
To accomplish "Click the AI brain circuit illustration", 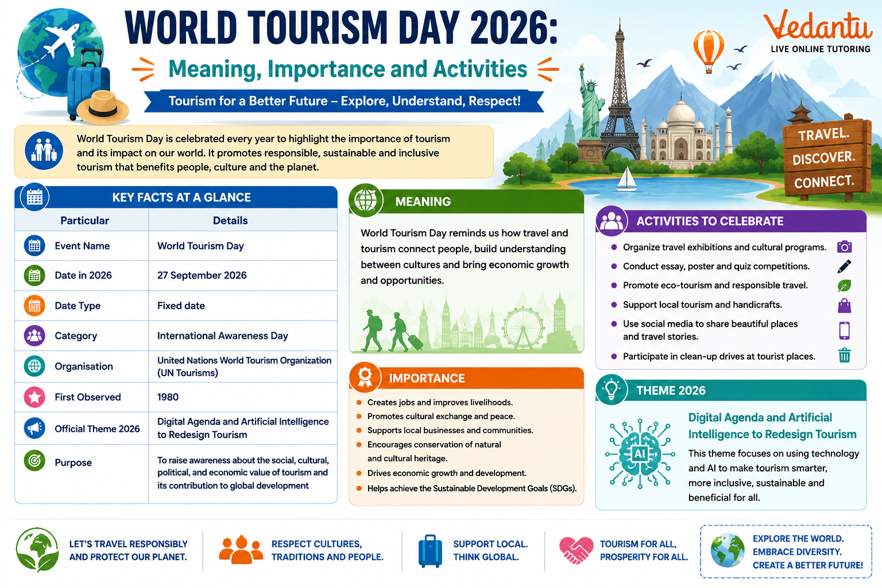I will coord(640,454).
